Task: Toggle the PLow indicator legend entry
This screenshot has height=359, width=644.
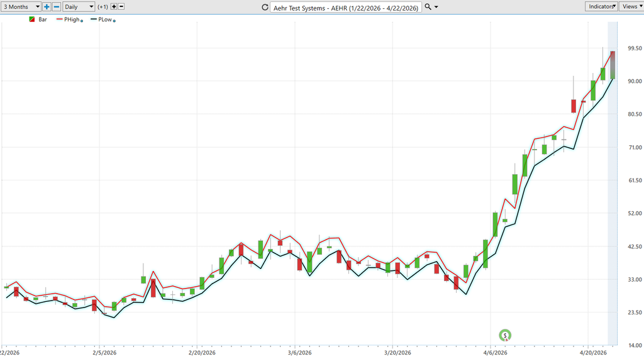Action: [105, 19]
